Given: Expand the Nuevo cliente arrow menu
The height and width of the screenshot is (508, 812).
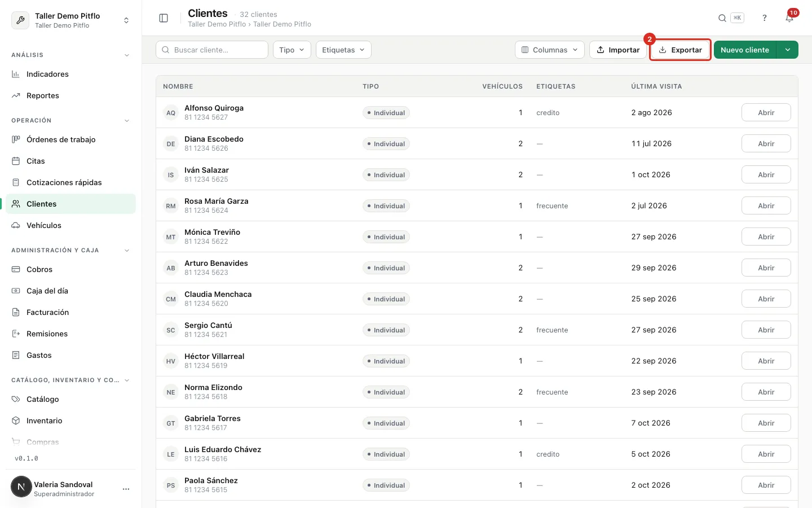Looking at the screenshot, I should (x=788, y=50).
